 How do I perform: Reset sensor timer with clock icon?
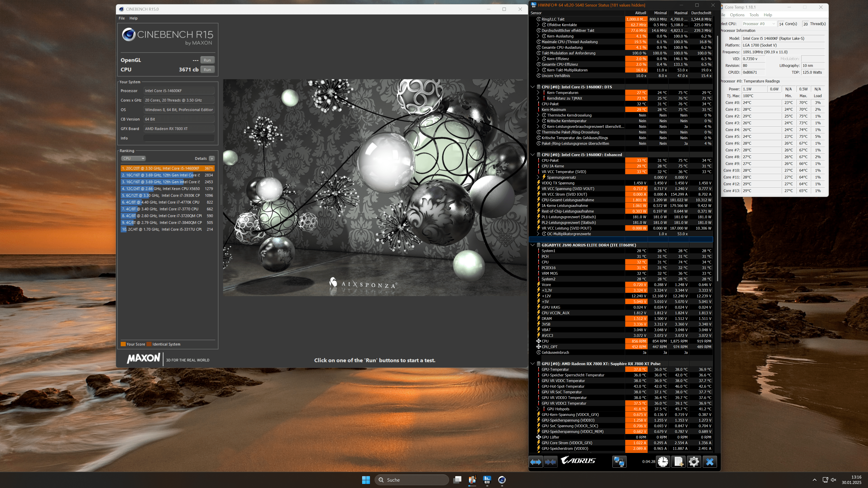click(x=663, y=462)
